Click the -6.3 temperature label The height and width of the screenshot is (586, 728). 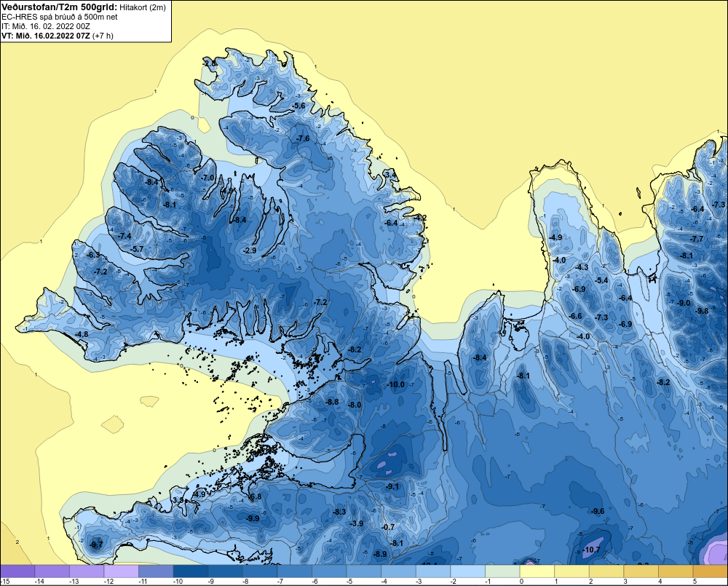tap(93, 256)
